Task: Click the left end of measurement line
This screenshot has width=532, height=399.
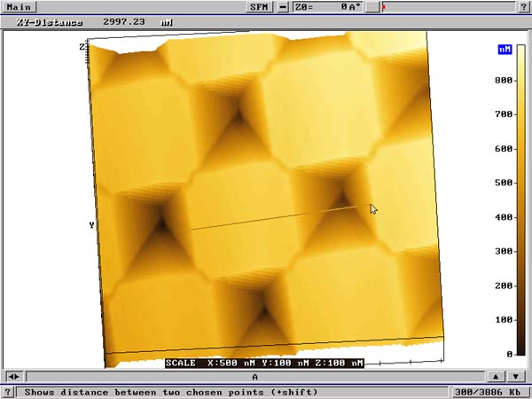Action: coord(192,230)
